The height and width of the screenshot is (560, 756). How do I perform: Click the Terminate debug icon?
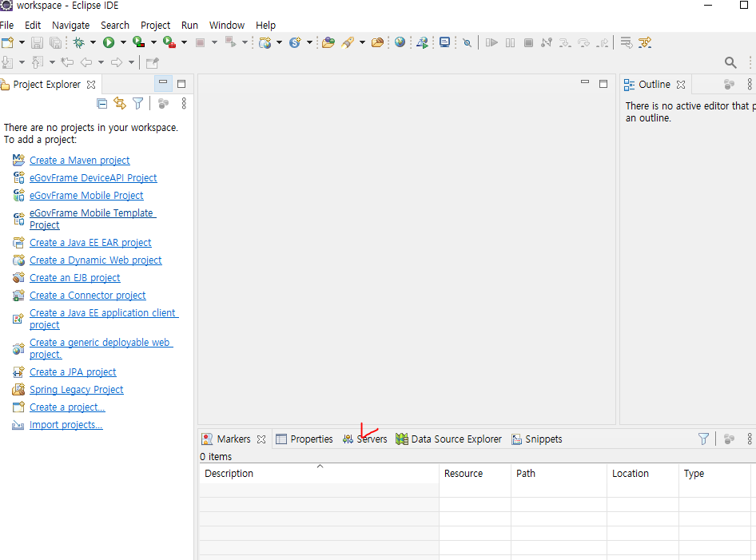(528, 42)
